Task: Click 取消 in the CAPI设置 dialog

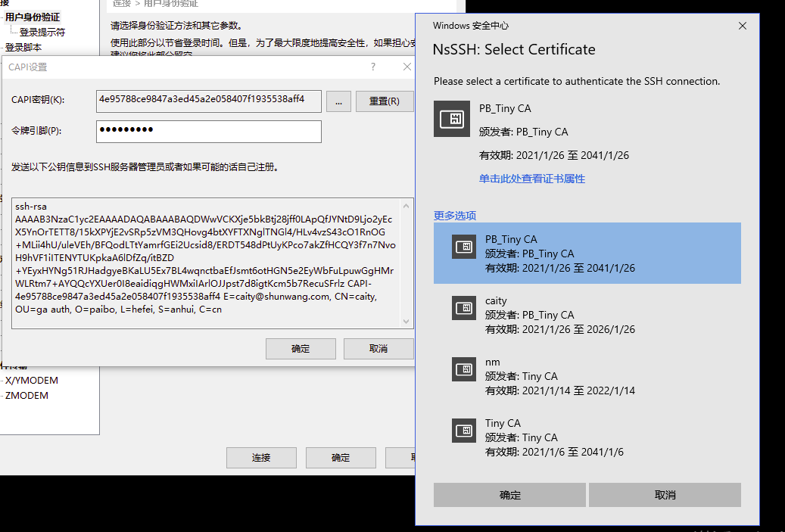Action: [378, 349]
